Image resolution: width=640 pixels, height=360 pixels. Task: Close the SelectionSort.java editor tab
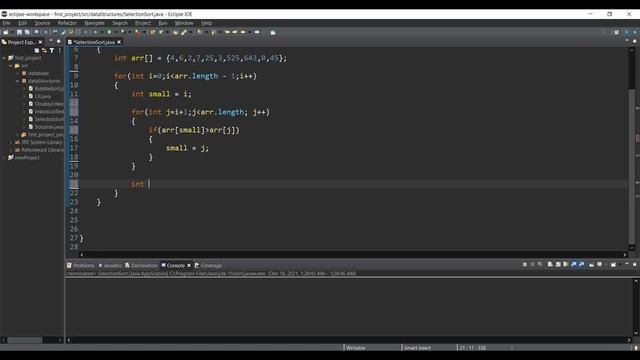pos(119,42)
